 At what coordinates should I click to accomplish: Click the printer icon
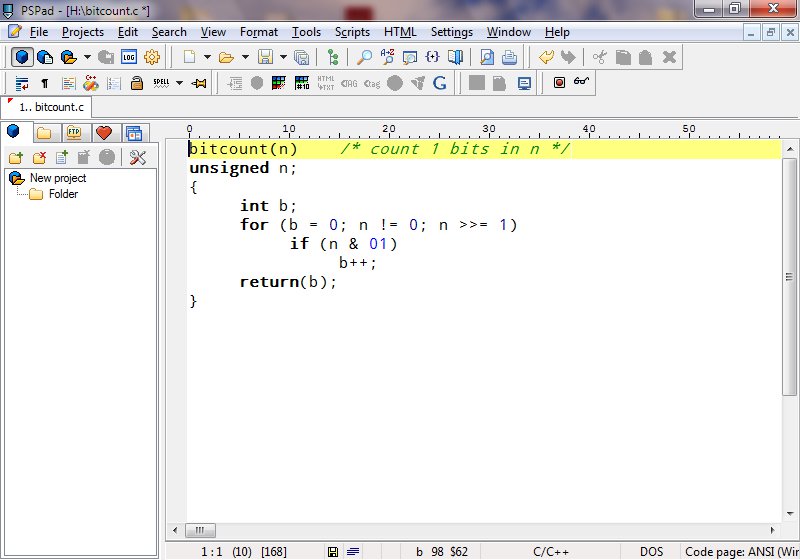[509, 57]
